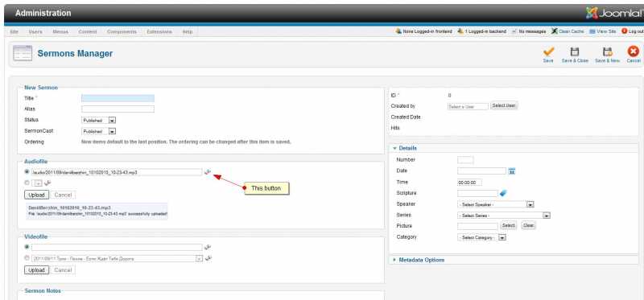
Task: Click the Save & Close toolbar icon
Action: click(x=575, y=51)
